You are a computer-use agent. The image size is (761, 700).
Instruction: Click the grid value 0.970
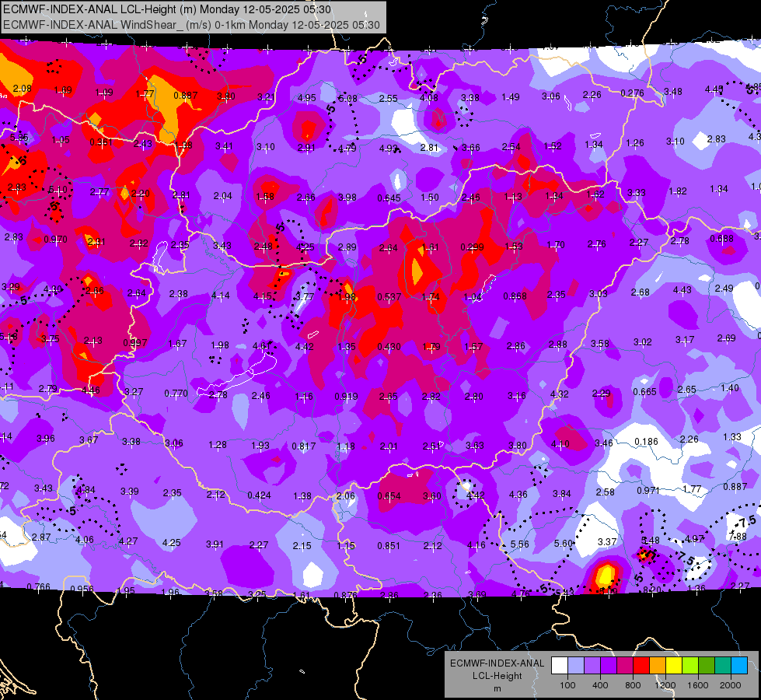pos(56,240)
